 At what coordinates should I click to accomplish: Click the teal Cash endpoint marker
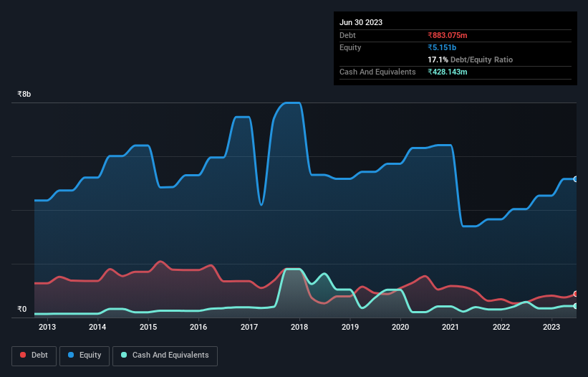pyautogui.click(x=576, y=306)
